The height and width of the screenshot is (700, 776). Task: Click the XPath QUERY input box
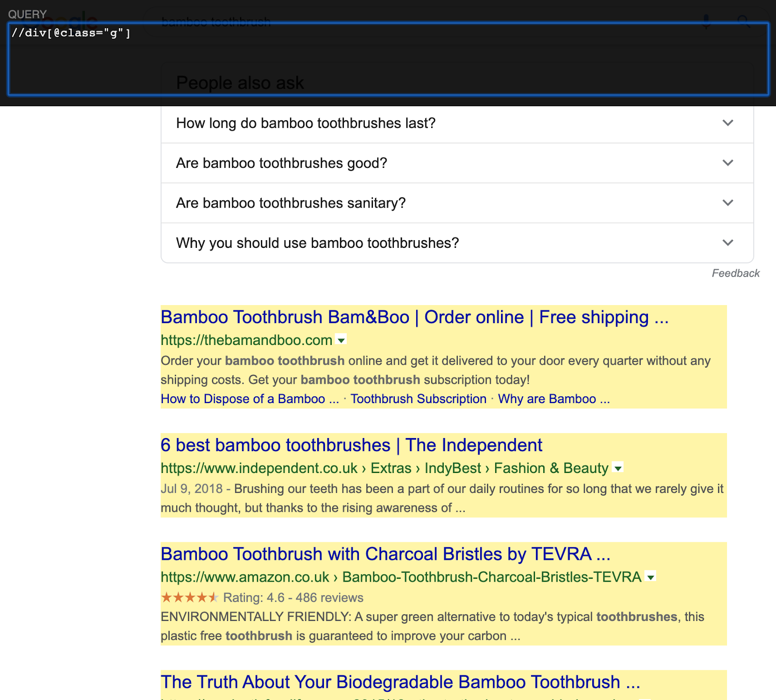pos(388,59)
